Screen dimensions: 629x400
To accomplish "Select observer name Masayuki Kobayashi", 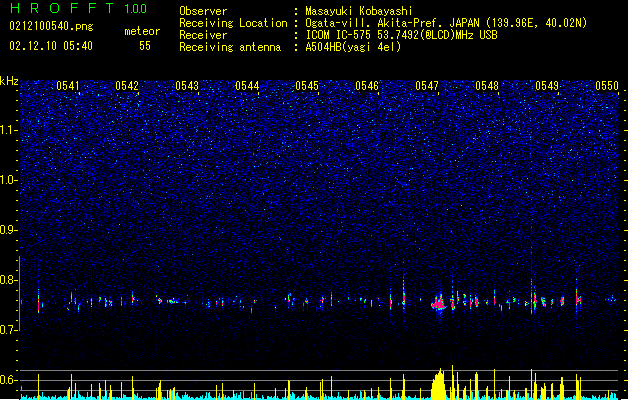I will [359, 11].
